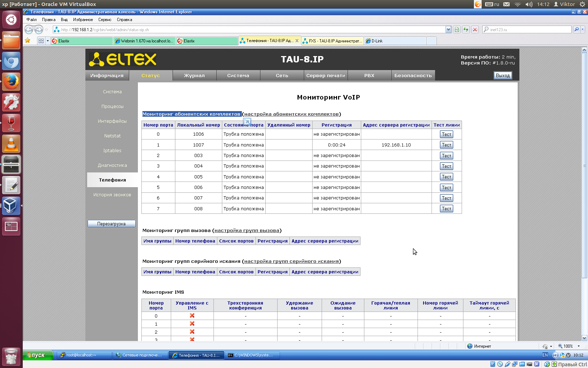The height and width of the screenshot is (368, 588).
Task: Click the search magnifier button
Action: click(576, 30)
